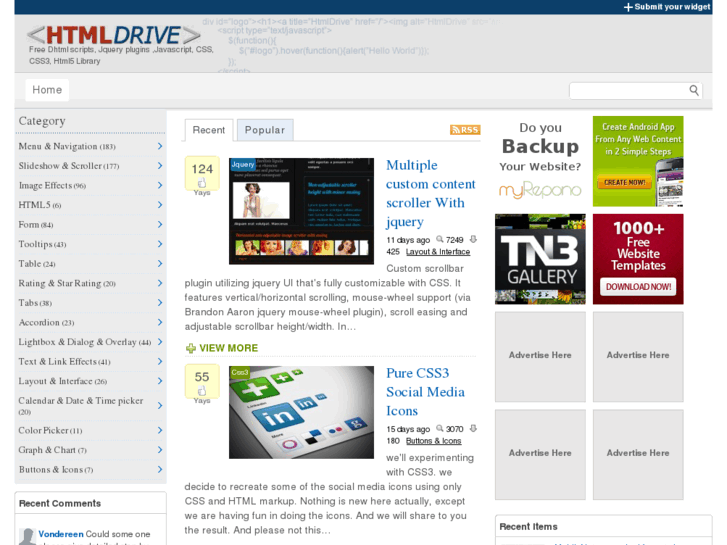
Task: Click the HTMLDrive logo
Action: 114,35
